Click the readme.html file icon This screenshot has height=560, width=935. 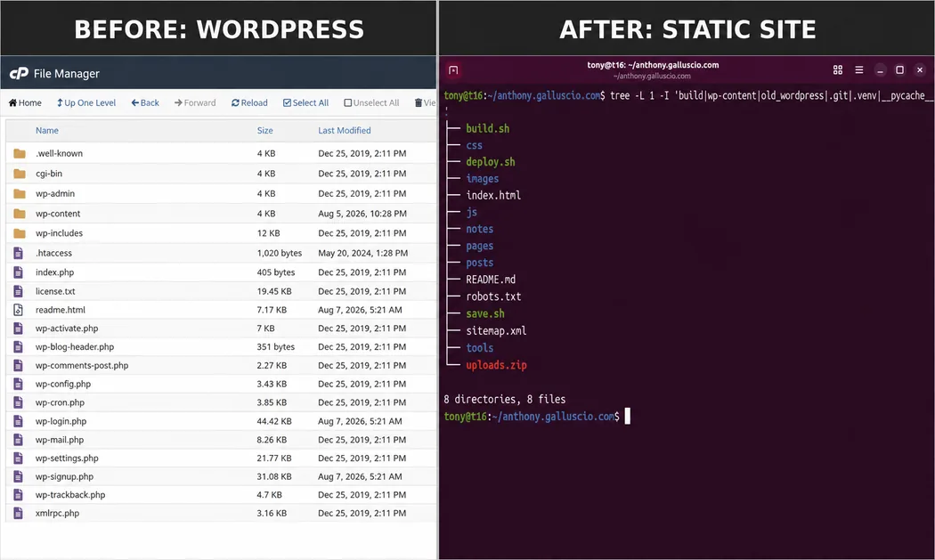click(x=19, y=310)
